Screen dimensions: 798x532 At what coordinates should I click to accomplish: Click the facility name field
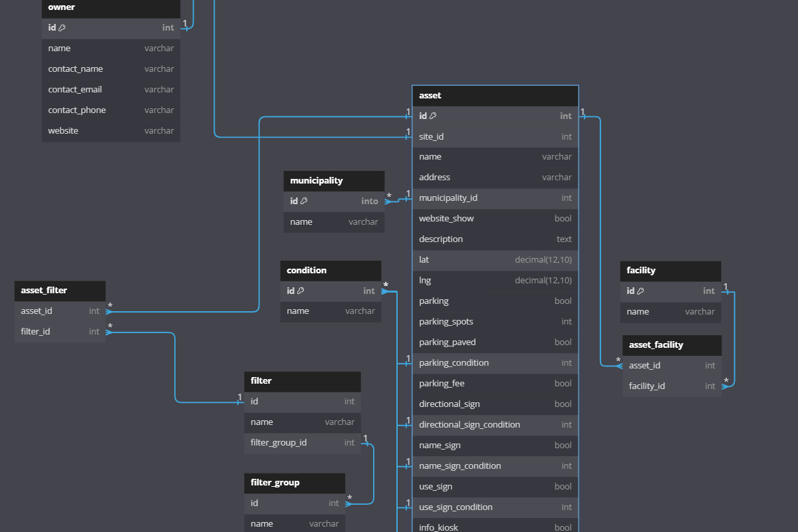[670, 312]
